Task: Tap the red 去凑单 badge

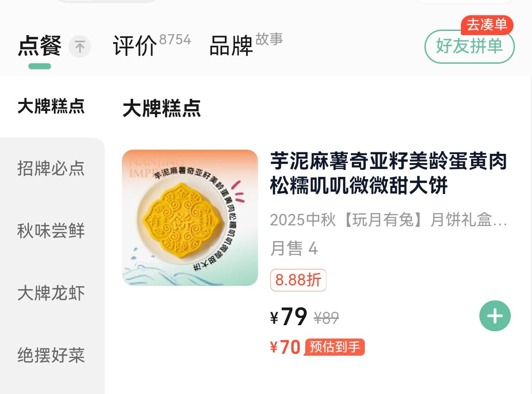Action: (487, 25)
